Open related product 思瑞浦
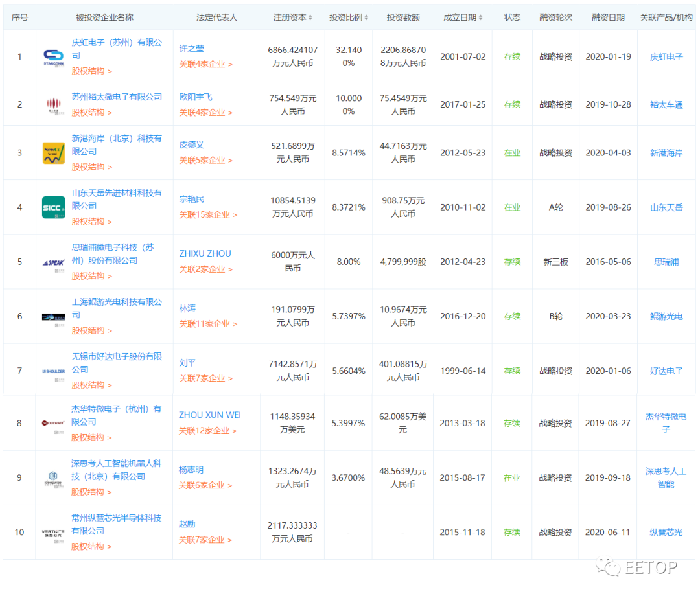Screen dimensions: 700x596 pyautogui.click(x=666, y=262)
